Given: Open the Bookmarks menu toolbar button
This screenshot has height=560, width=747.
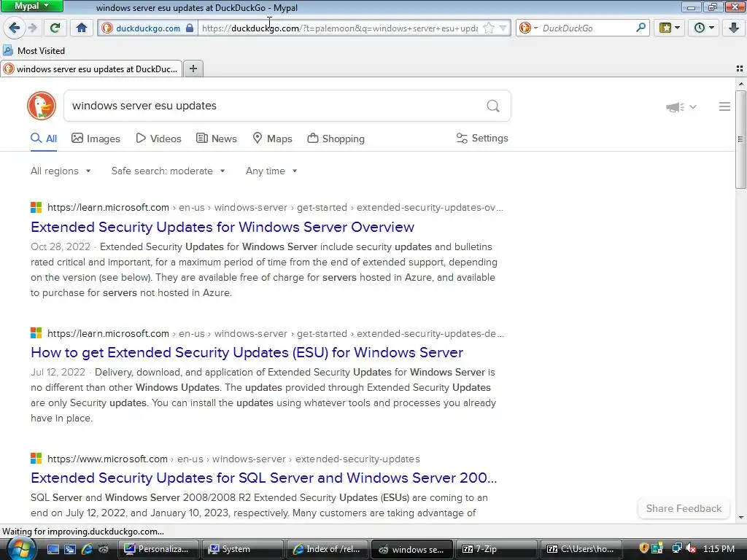Looking at the screenshot, I should point(670,28).
